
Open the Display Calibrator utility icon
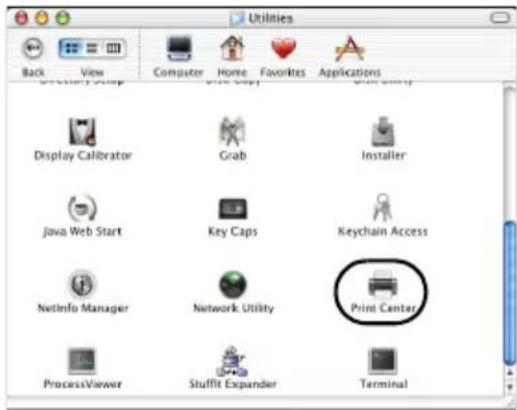(x=82, y=131)
